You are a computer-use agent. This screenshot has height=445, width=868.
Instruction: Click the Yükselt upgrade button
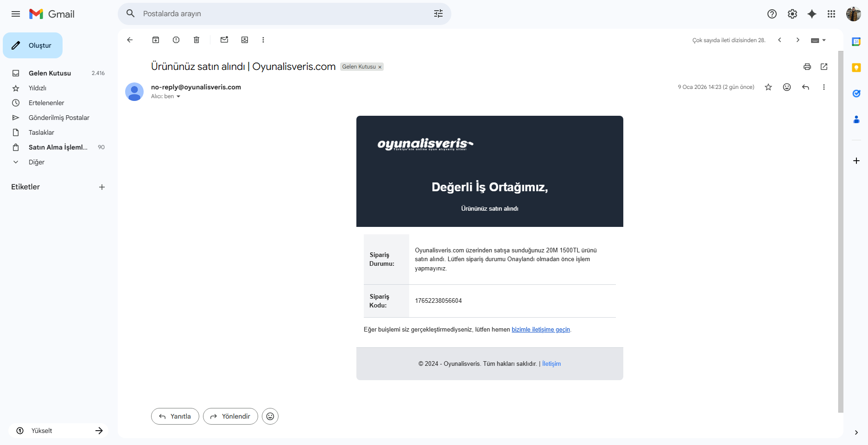[x=58, y=431]
